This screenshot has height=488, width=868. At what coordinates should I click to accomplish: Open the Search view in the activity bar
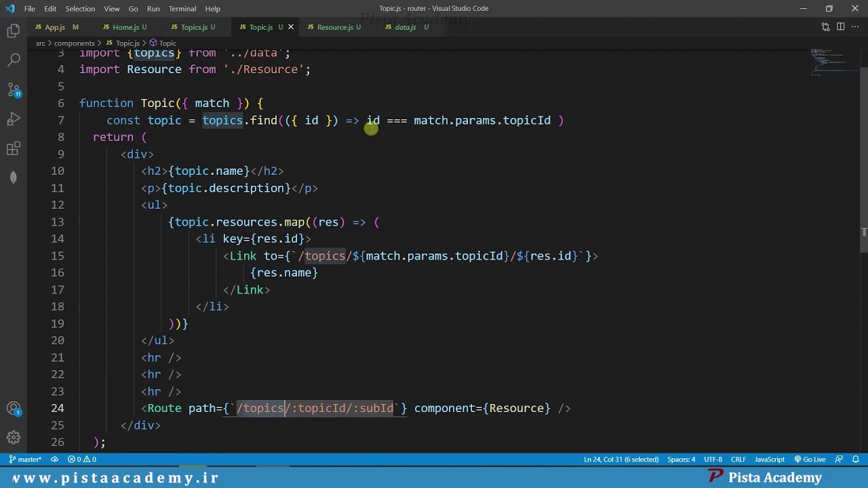point(14,60)
